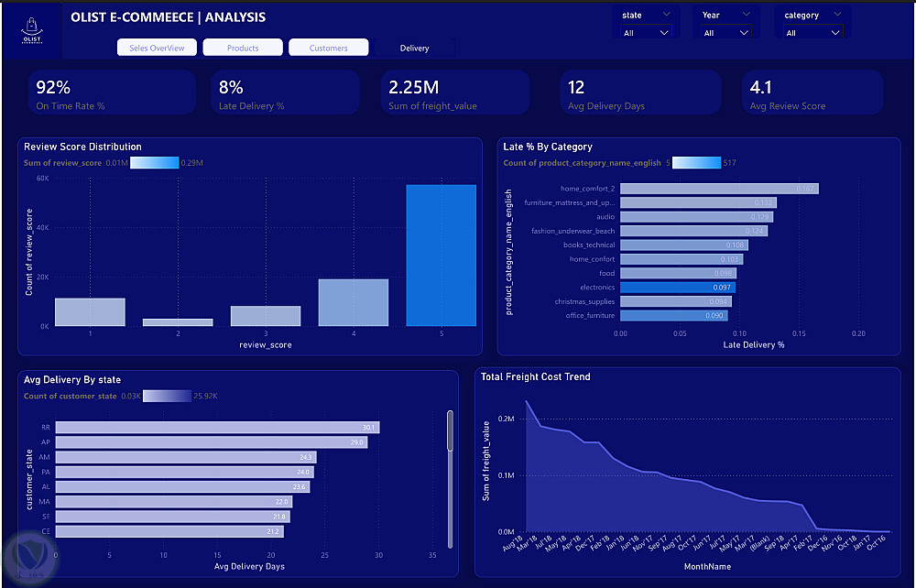Click the state list vertical scrollbar
Image resolution: width=916 pixels, height=588 pixels.
[450, 431]
